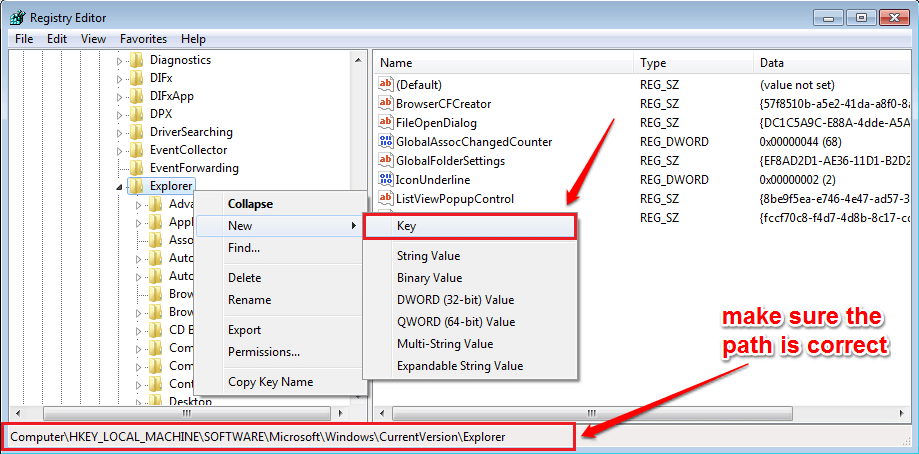Viewport: 919px width, 454px height.
Task: Select Multi-String Value from the submenu
Action: 470,343
